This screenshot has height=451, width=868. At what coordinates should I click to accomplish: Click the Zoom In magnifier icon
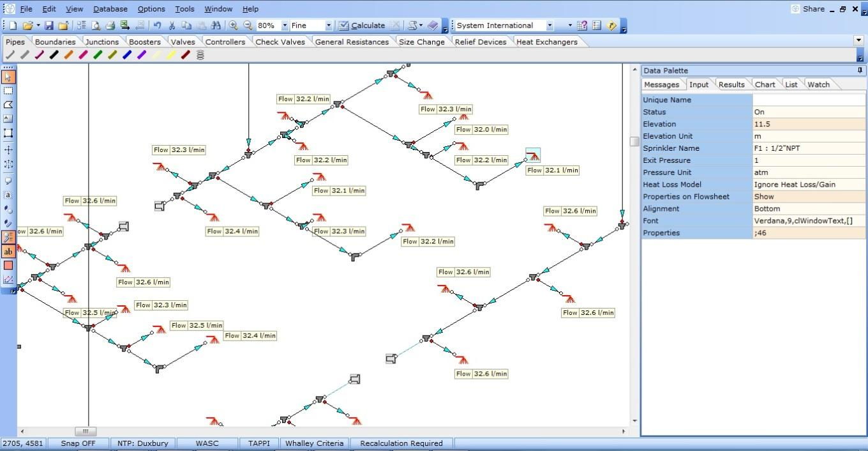pyautogui.click(x=234, y=26)
